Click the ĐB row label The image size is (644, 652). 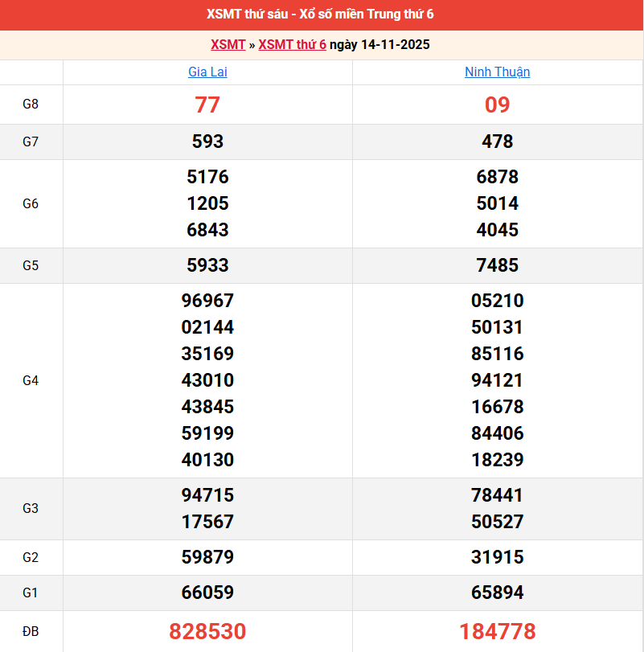click(x=31, y=631)
